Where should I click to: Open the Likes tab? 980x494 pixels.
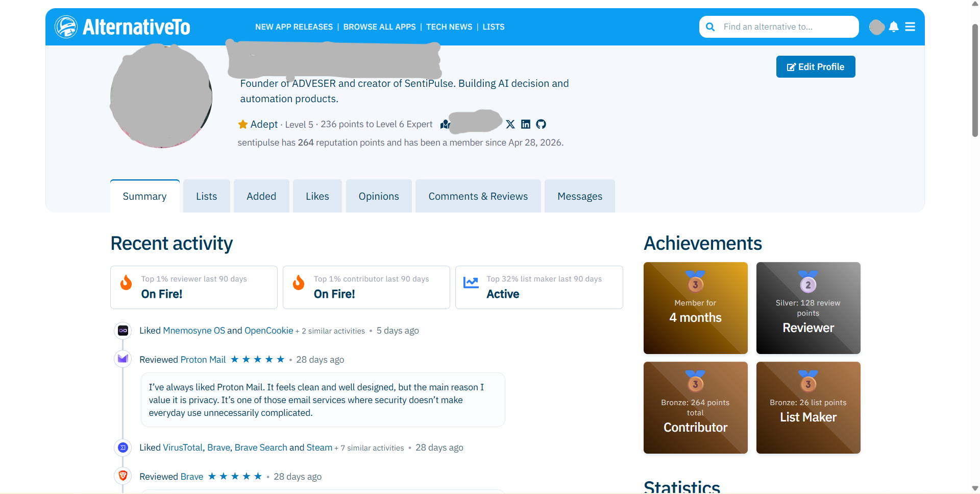317,196
